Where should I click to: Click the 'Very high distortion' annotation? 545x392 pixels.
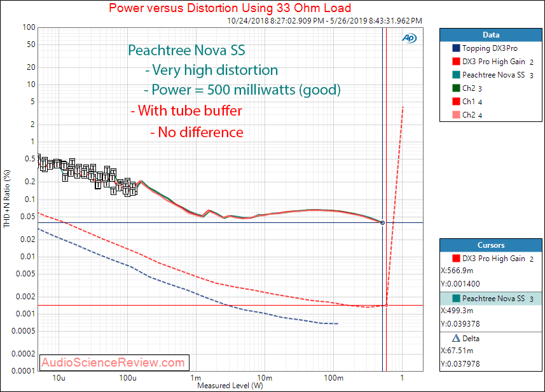point(212,70)
